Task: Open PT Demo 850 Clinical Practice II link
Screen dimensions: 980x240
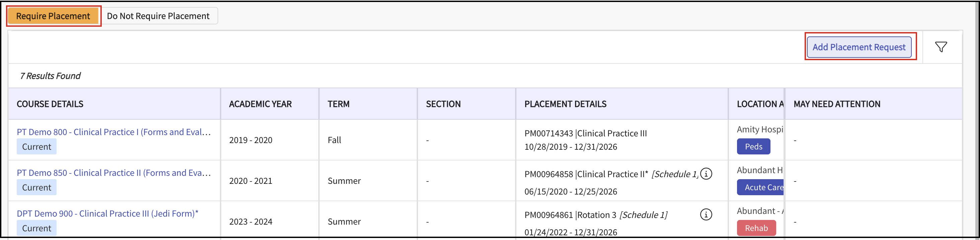Action: coord(113,173)
